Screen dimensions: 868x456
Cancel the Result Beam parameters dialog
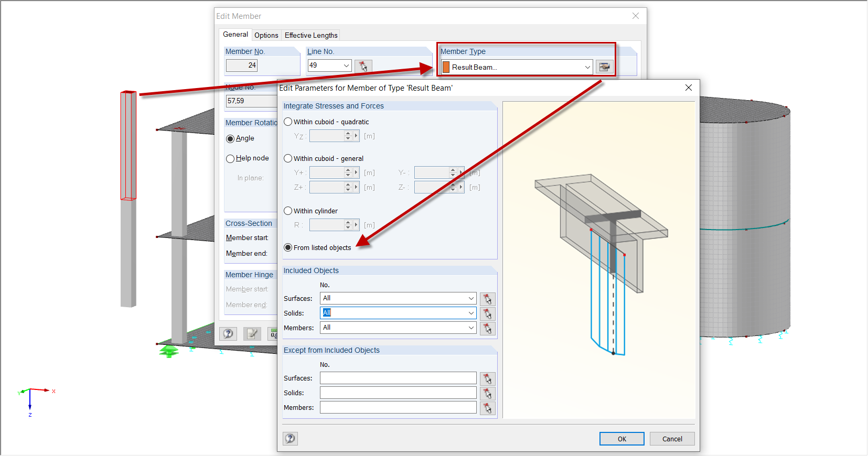[x=672, y=439]
